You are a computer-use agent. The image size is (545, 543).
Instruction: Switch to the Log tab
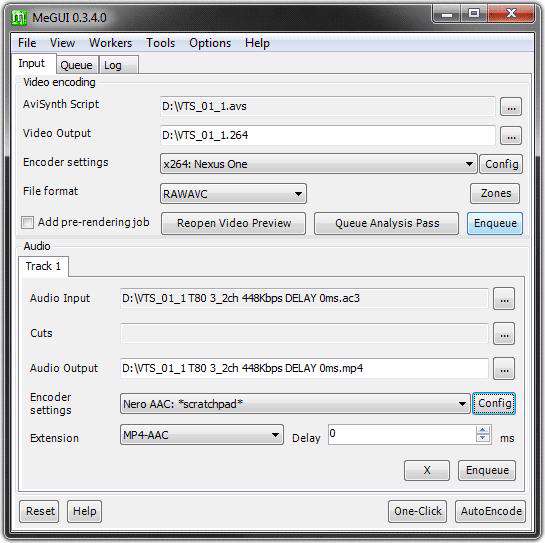pyautogui.click(x=119, y=65)
